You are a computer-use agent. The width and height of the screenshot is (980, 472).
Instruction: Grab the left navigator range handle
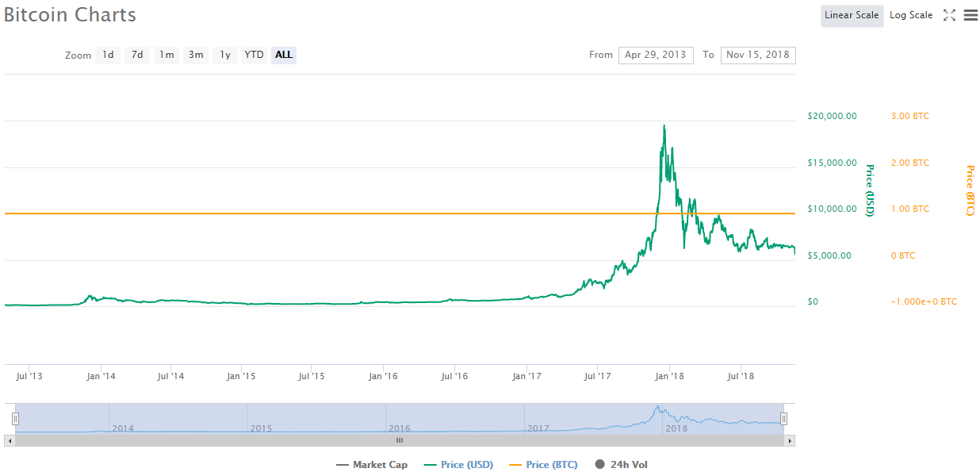[x=15, y=418]
